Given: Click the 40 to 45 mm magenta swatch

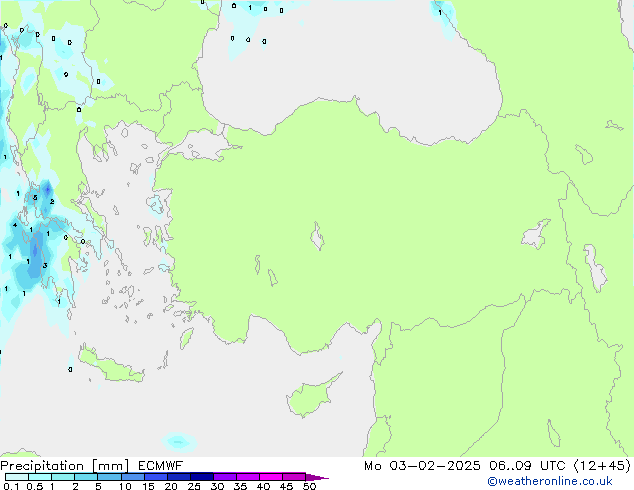Looking at the screenshot, I should (271, 477).
